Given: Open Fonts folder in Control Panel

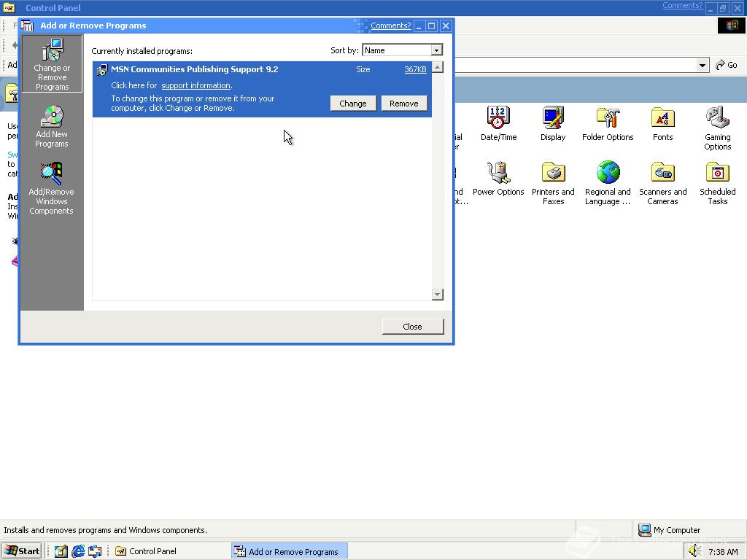Looking at the screenshot, I should (662, 124).
